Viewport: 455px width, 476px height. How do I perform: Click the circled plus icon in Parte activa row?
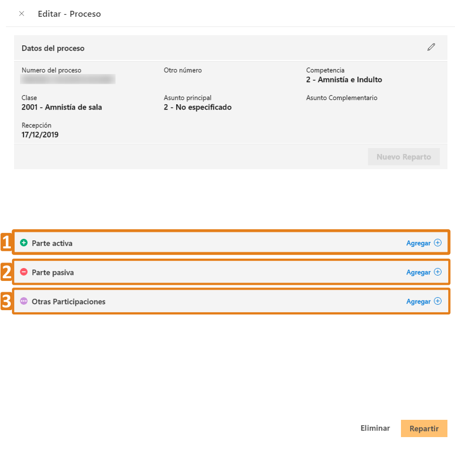(x=438, y=243)
